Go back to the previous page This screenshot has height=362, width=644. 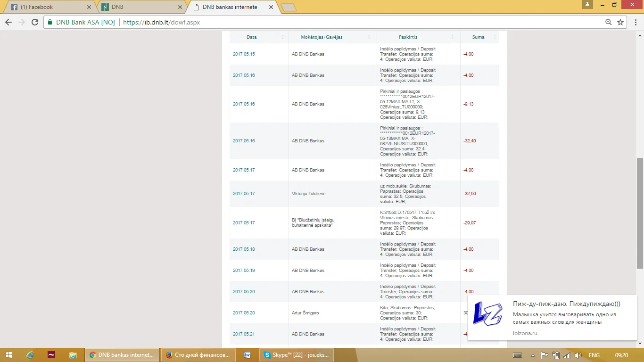click(8, 22)
